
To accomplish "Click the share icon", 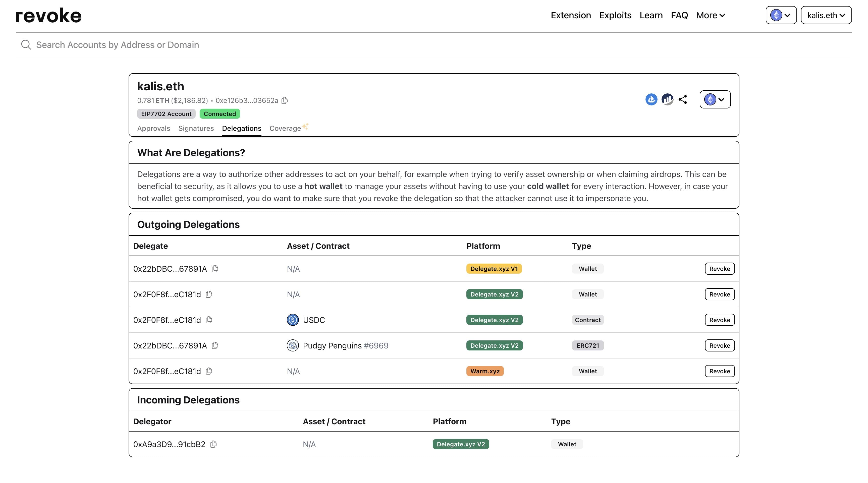I will coord(683,99).
